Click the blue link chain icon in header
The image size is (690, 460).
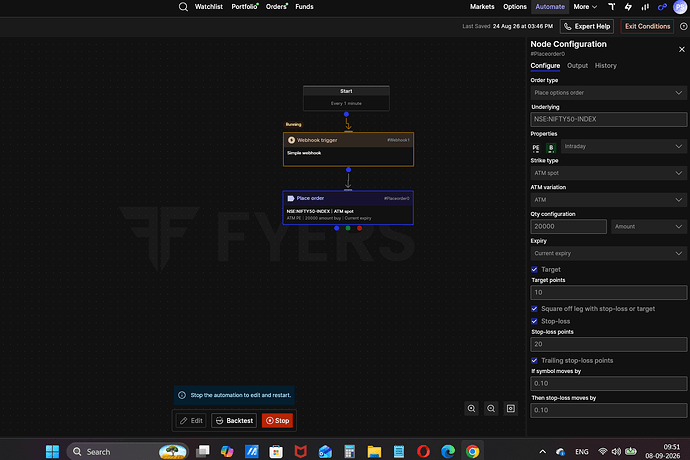pyautogui.click(x=662, y=7)
